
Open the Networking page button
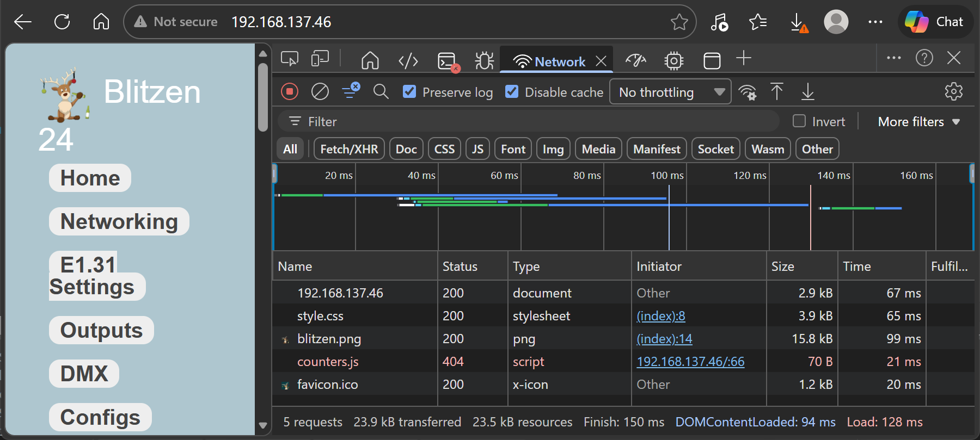(x=119, y=221)
